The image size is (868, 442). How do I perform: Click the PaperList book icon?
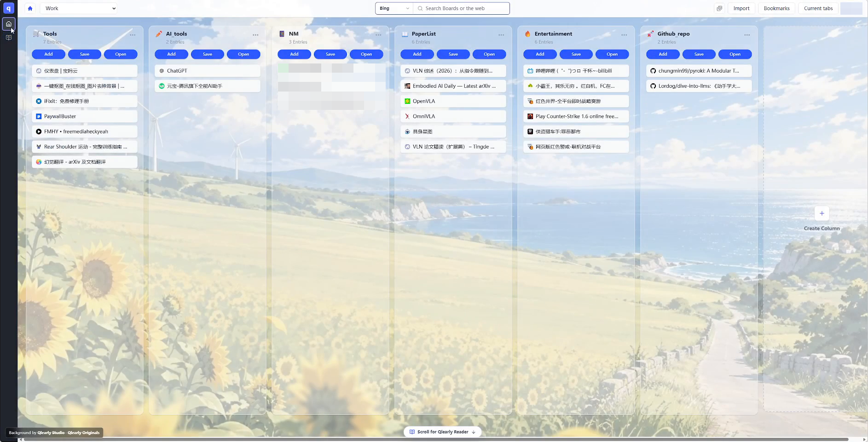point(405,34)
